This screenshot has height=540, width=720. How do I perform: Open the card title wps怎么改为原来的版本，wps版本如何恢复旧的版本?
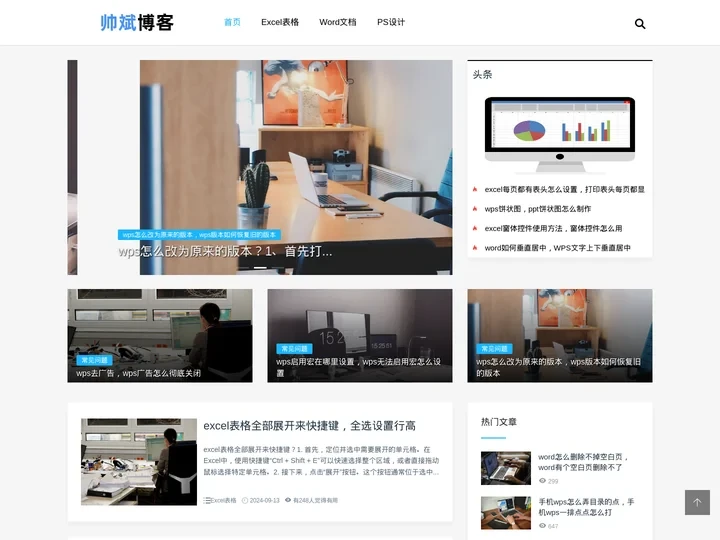558,367
